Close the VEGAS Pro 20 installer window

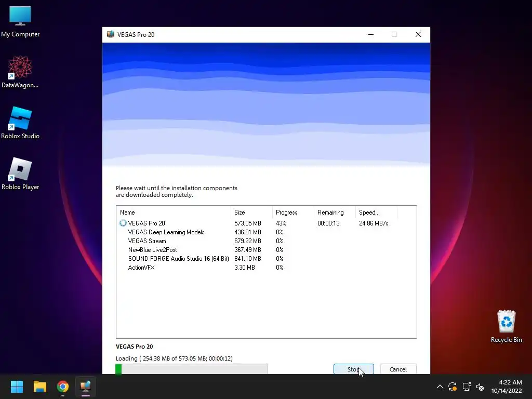pyautogui.click(x=418, y=34)
